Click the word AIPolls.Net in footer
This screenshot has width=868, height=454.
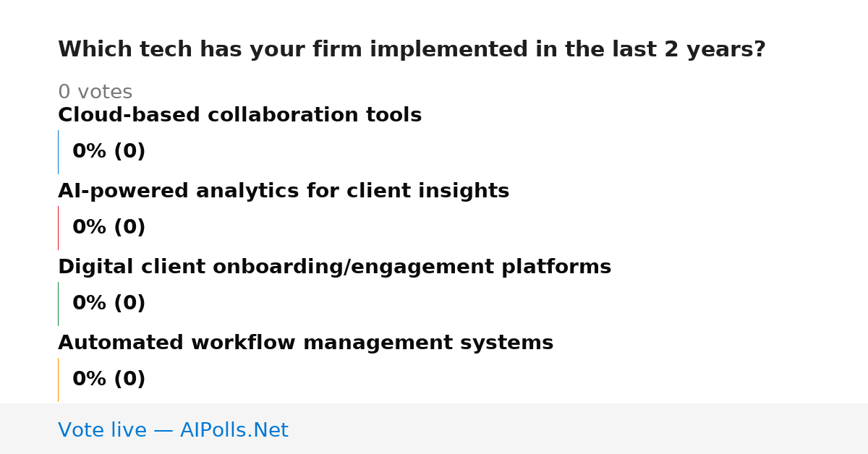point(234,431)
